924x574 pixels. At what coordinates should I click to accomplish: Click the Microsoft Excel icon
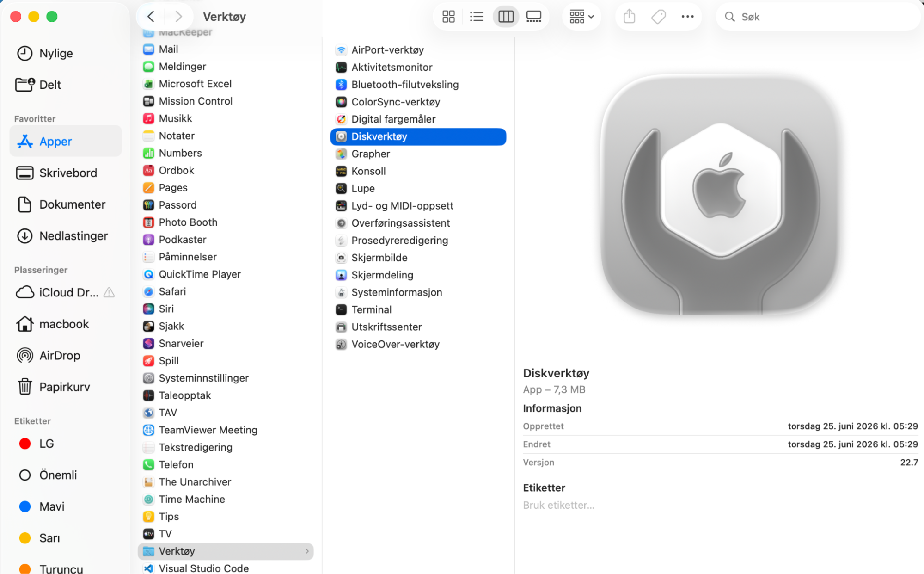[148, 84]
